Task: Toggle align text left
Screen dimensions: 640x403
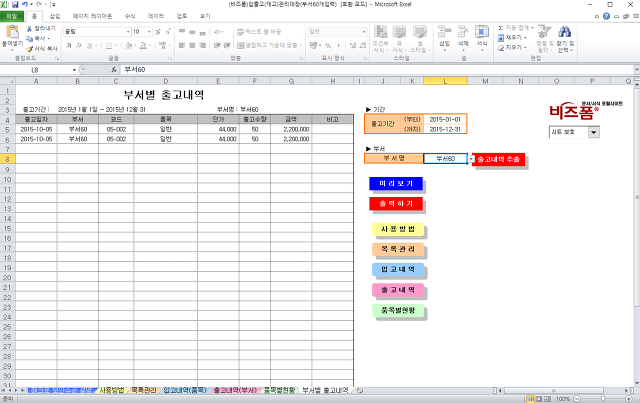Action: click(x=182, y=45)
